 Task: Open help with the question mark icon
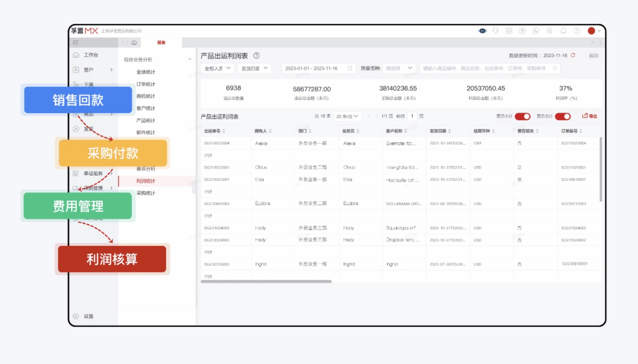(x=576, y=31)
